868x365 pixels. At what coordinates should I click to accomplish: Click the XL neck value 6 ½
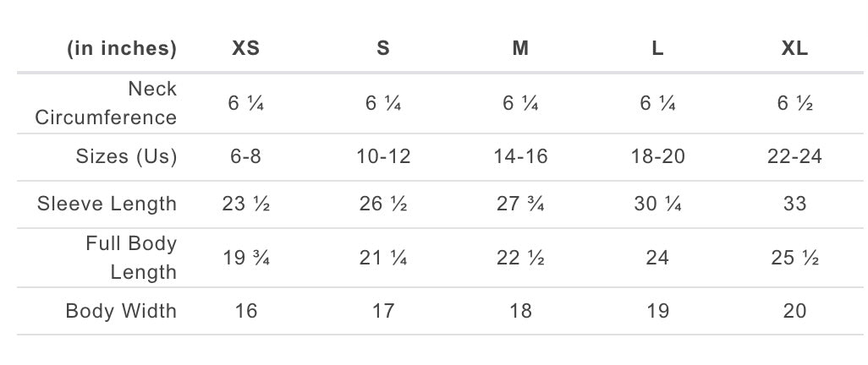[794, 103]
